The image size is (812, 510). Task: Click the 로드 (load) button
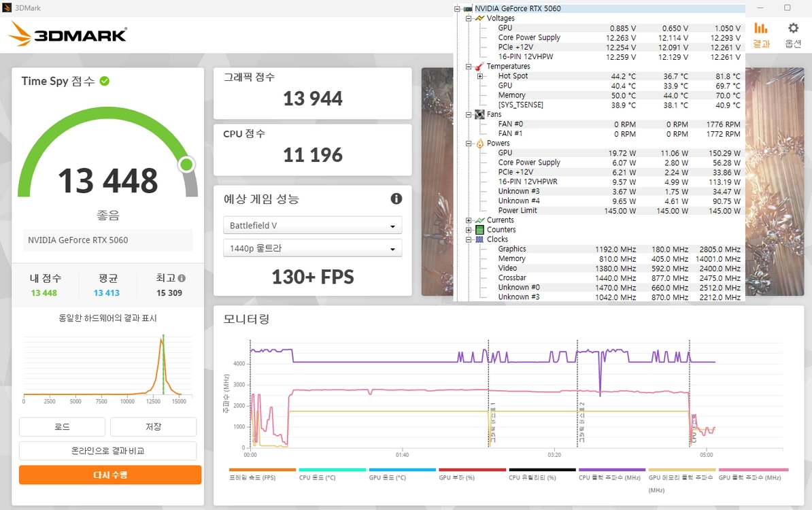tap(62, 426)
